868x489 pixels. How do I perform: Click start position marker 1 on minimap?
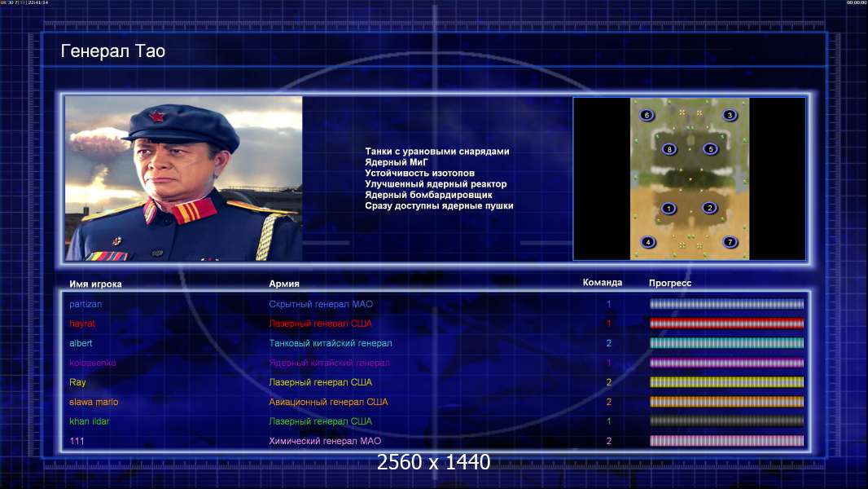669,209
